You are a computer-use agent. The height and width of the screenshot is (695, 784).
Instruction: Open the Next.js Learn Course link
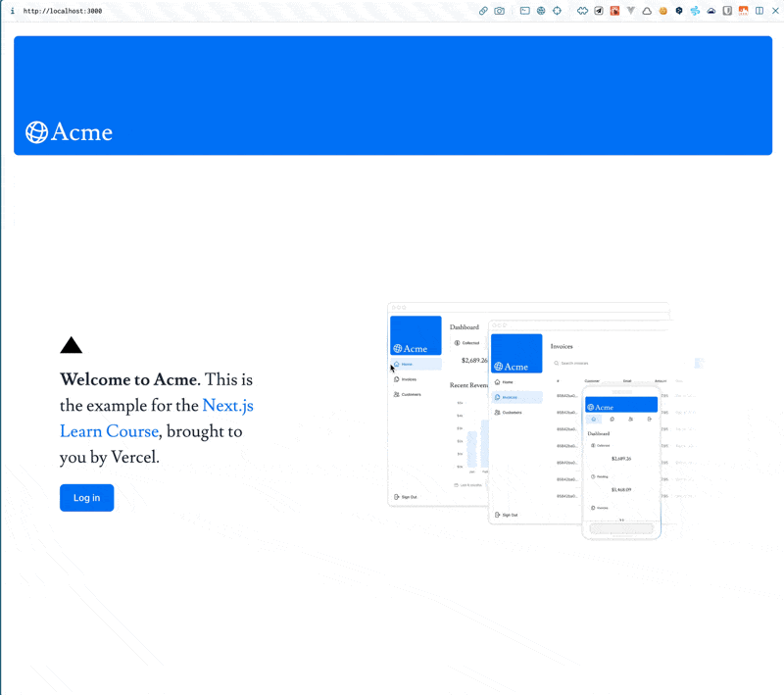click(x=157, y=418)
